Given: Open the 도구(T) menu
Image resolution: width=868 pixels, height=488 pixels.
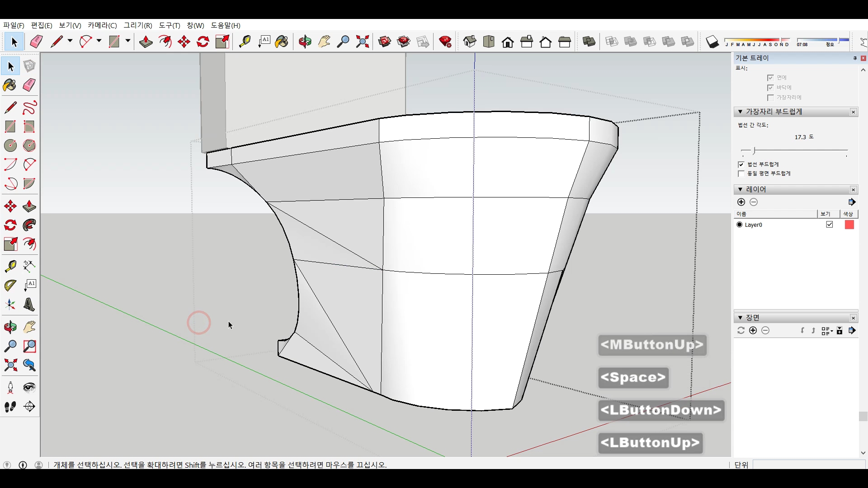Looking at the screenshot, I should click(x=169, y=25).
